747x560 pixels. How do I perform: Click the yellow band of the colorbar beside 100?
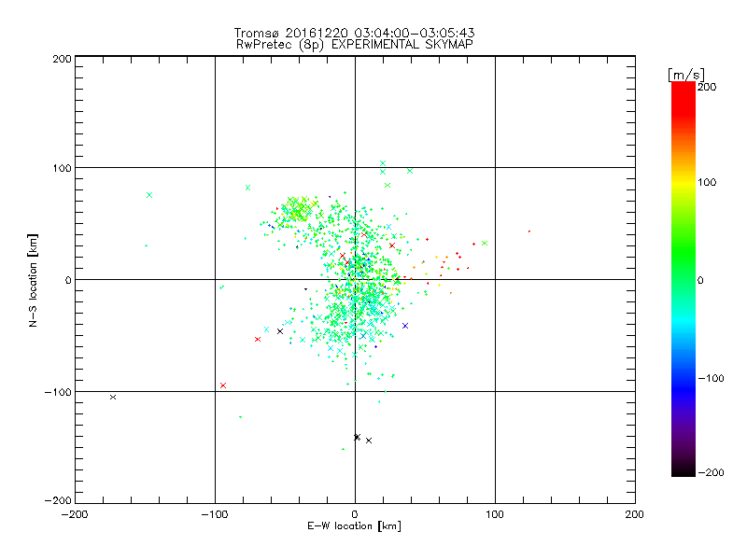[684, 182]
